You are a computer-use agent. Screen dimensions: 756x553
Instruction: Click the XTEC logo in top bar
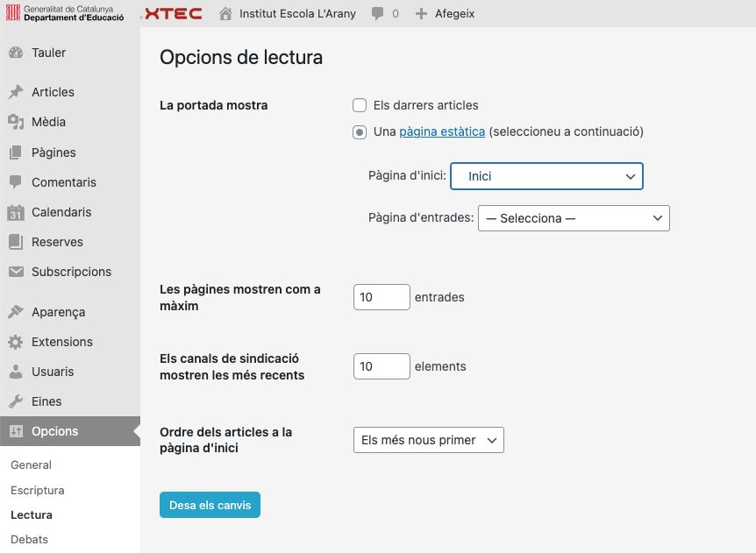(x=172, y=13)
